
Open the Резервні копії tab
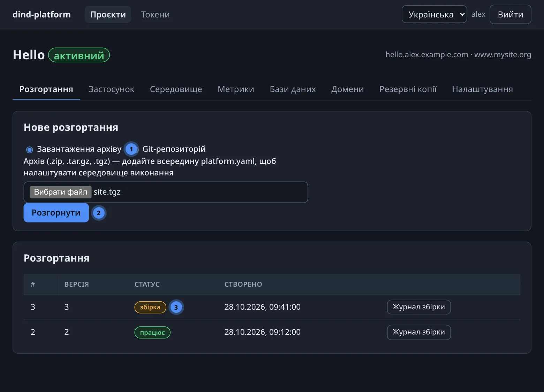(x=408, y=89)
